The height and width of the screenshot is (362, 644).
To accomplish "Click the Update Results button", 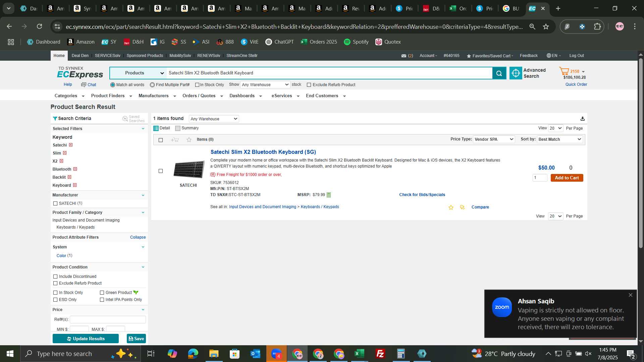I will point(86,339).
